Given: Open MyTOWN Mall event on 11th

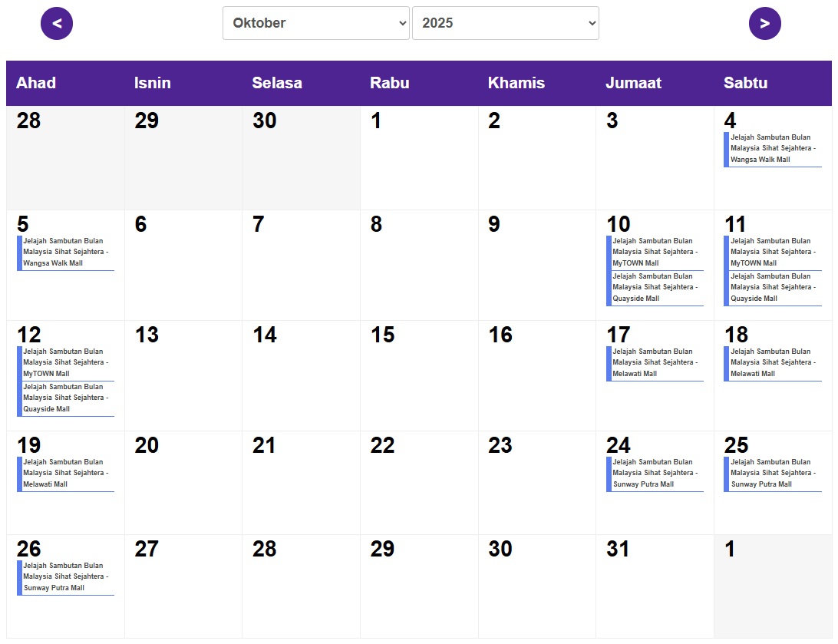Looking at the screenshot, I should tap(772, 253).
